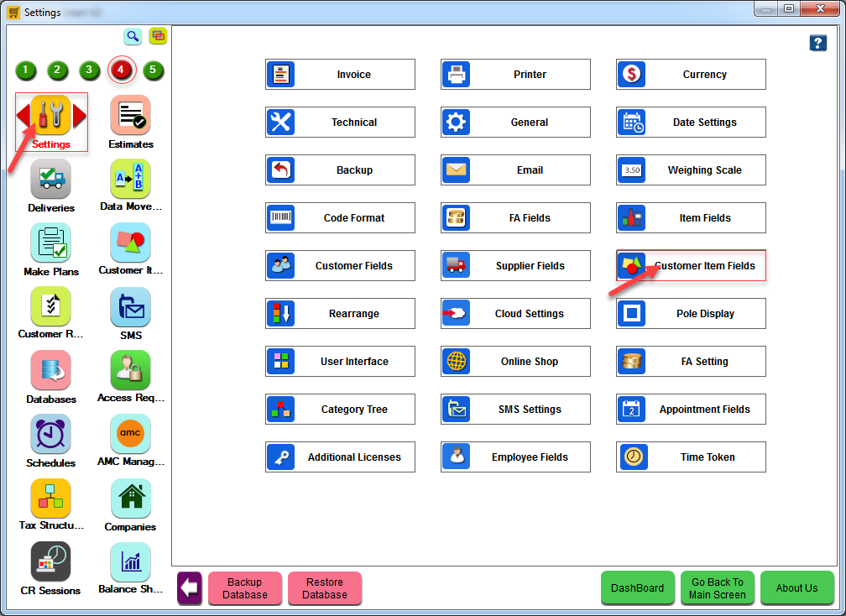Open the help question mark icon
Viewport: 846px width, 616px height.
[818, 44]
